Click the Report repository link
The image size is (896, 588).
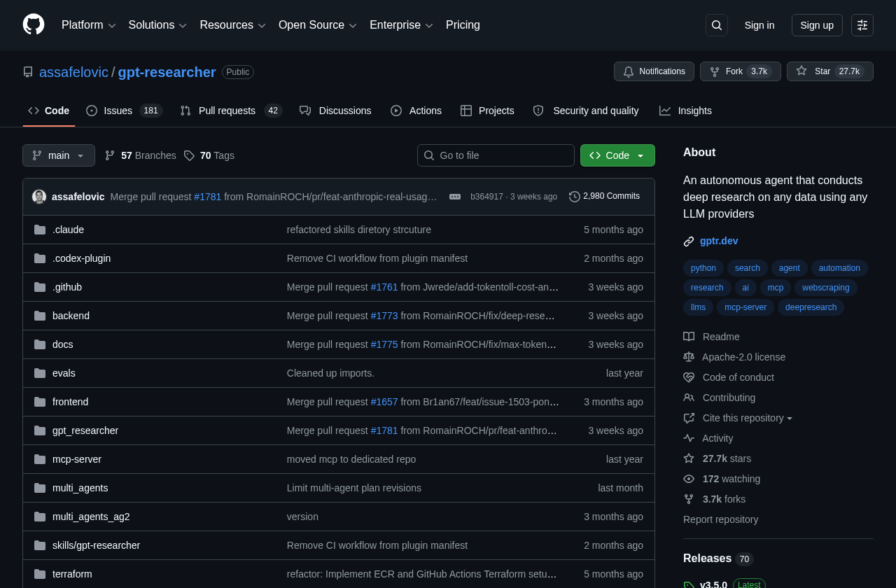720,519
